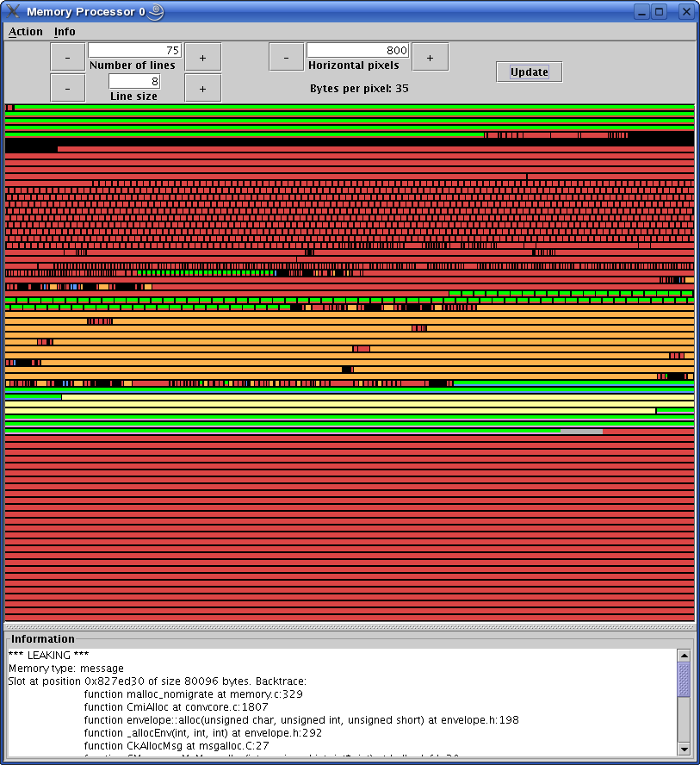Click the 'function CmiAlloc at convcore.c:1807' line
The image size is (700, 765).
[176, 707]
